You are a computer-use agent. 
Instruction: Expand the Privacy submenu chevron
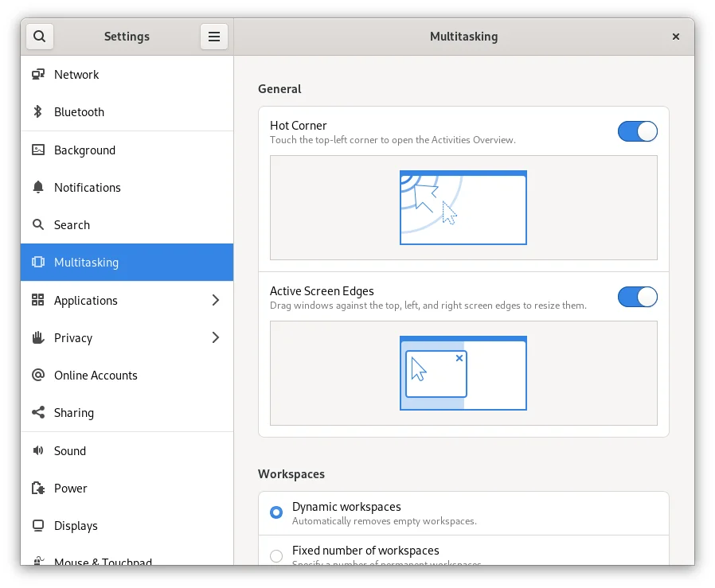coord(215,338)
